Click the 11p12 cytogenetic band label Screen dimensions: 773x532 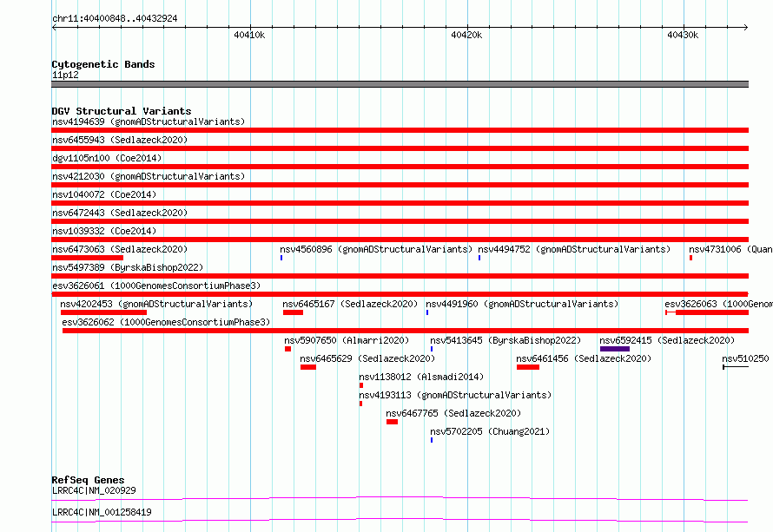click(x=65, y=75)
